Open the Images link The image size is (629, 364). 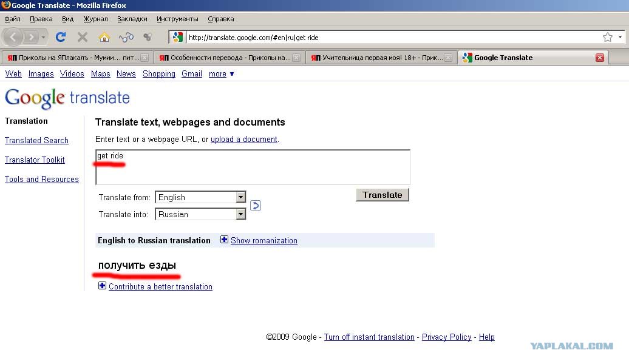click(41, 74)
